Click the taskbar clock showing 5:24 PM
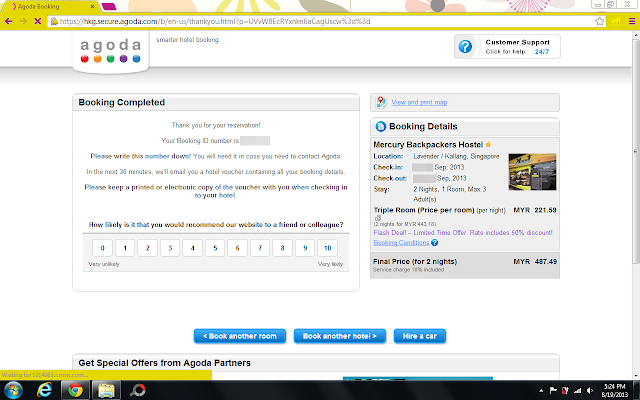This screenshot has width=640, height=400. [614, 391]
